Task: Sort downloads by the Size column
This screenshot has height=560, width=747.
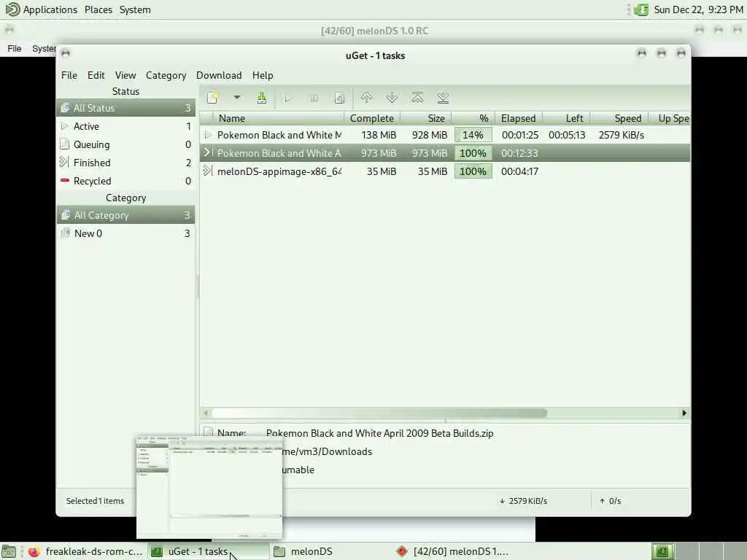Action: [x=426, y=118]
